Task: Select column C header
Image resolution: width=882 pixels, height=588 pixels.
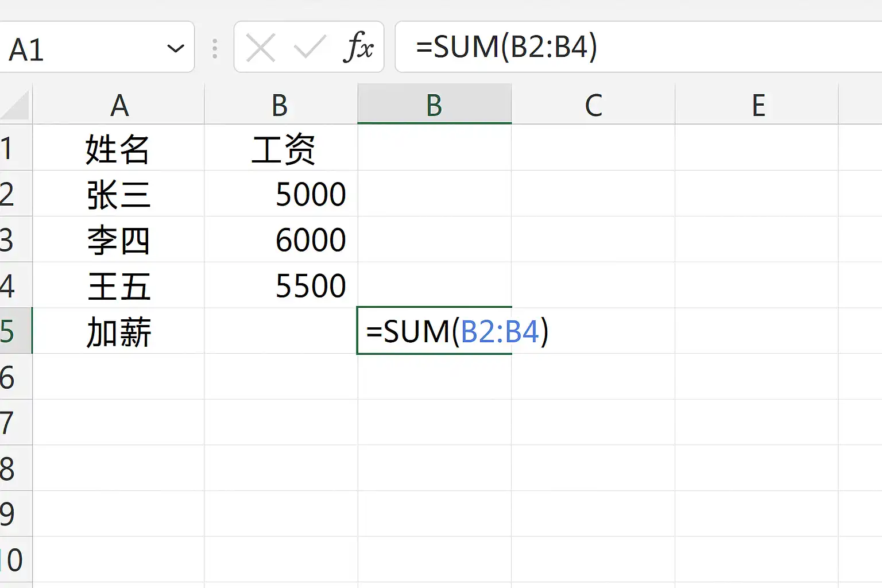Action: tap(593, 105)
